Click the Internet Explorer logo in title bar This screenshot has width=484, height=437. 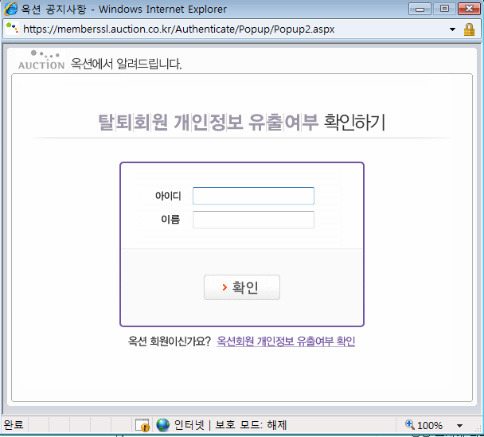click(10, 9)
